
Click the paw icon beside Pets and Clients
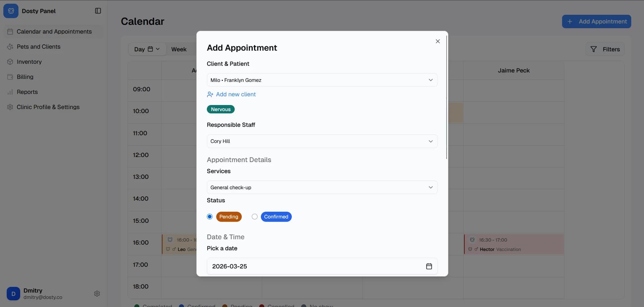(x=10, y=47)
